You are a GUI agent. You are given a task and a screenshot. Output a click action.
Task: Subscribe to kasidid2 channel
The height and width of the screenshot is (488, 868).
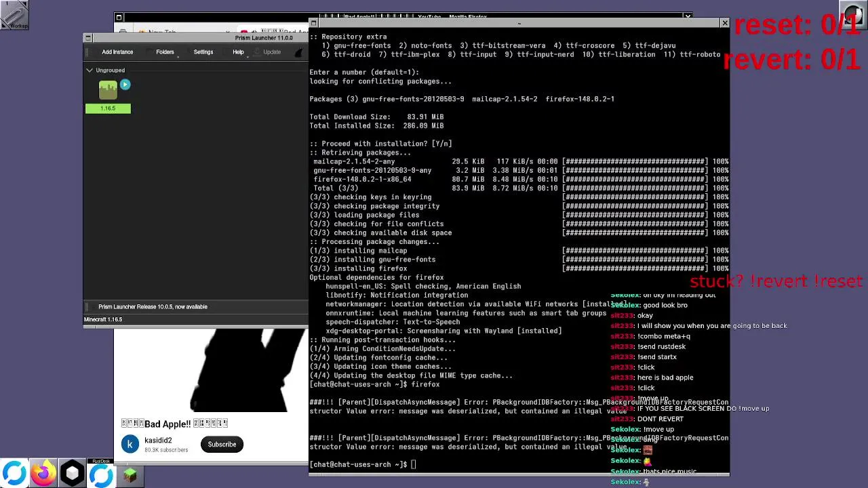(x=222, y=444)
